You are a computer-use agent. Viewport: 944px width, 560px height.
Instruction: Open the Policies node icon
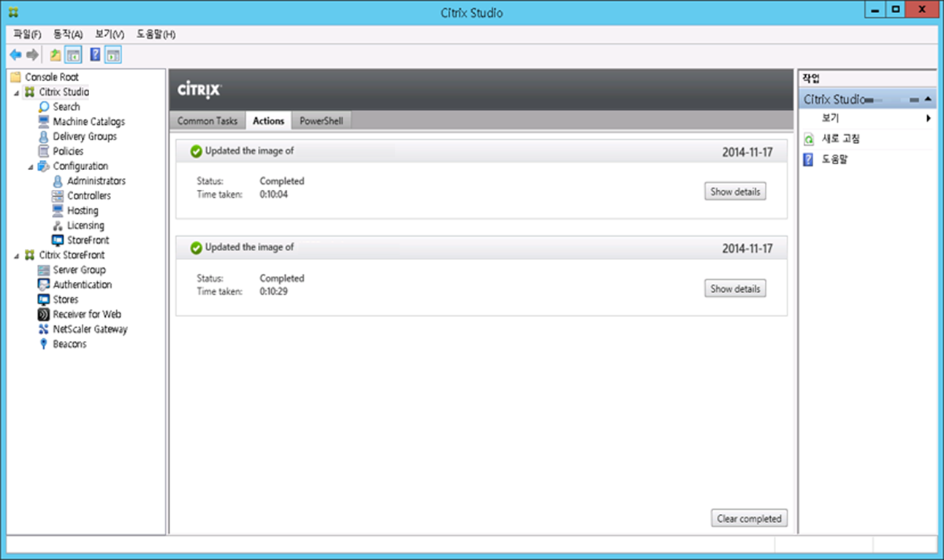(45, 151)
